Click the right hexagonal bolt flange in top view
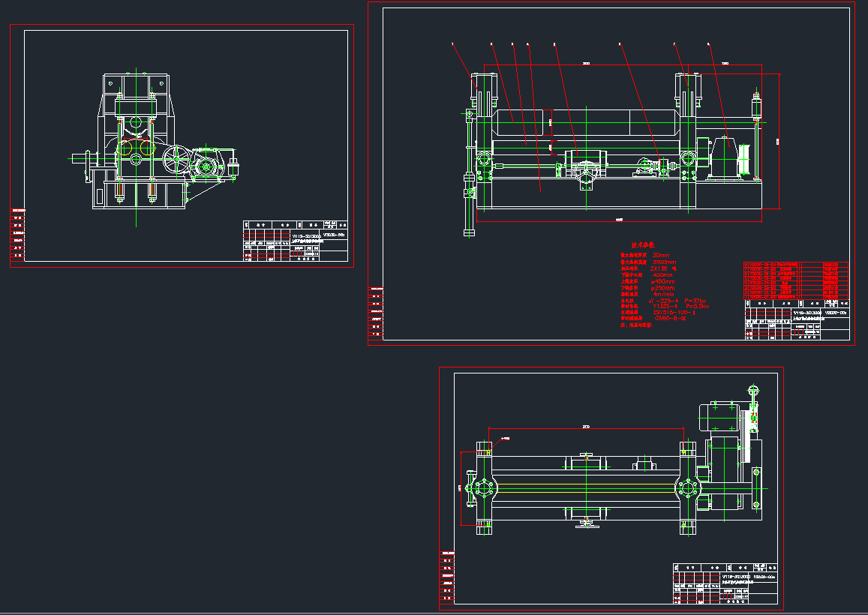868x615 pixels. [688, 487]
